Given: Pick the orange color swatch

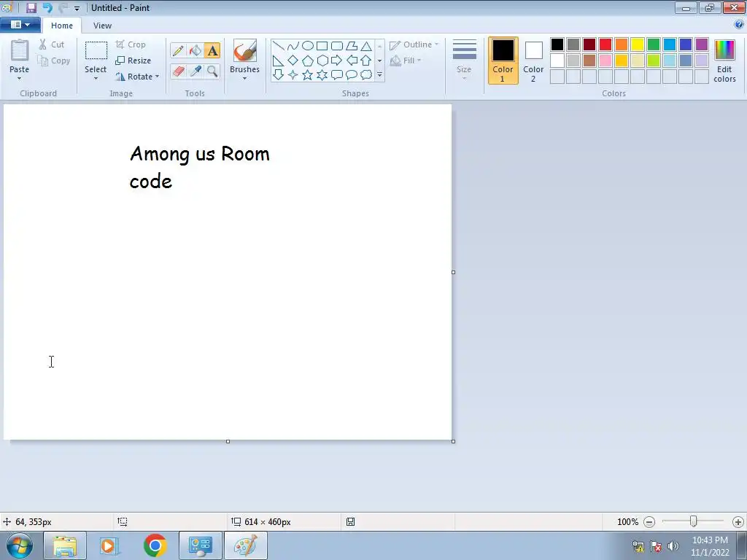Looking at the screenshot, I should click(x=622, y=44).
